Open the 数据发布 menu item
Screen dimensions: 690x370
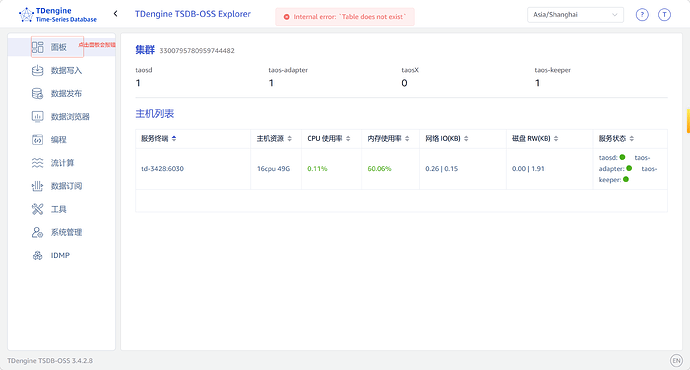click(62, 93)
